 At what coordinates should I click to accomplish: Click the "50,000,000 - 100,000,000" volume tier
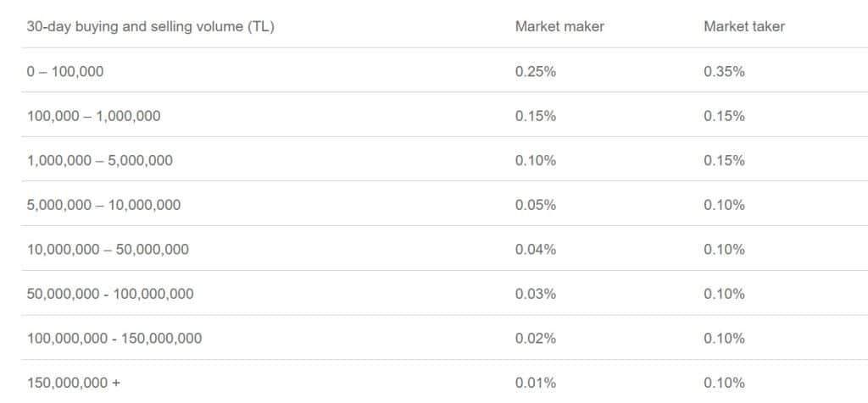tap(110, 294)
